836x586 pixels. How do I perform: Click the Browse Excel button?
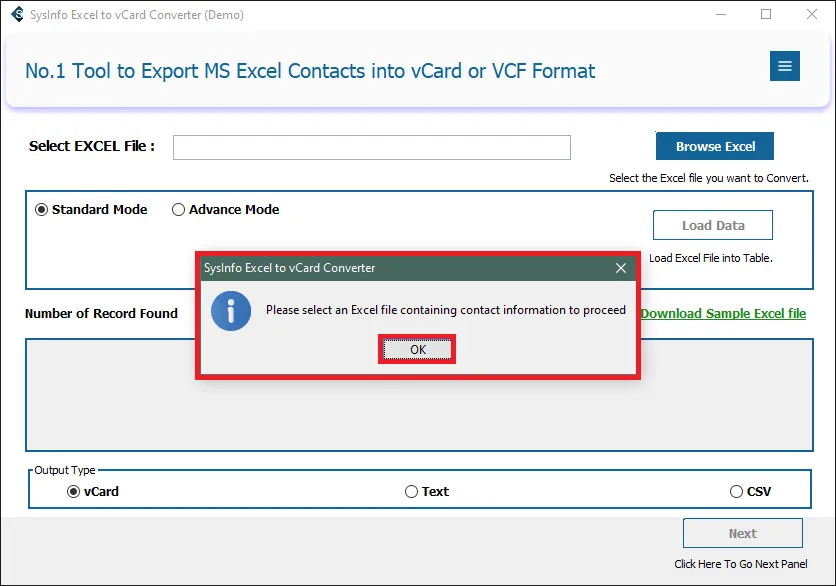pyautogui.click(x=715, y=146)
